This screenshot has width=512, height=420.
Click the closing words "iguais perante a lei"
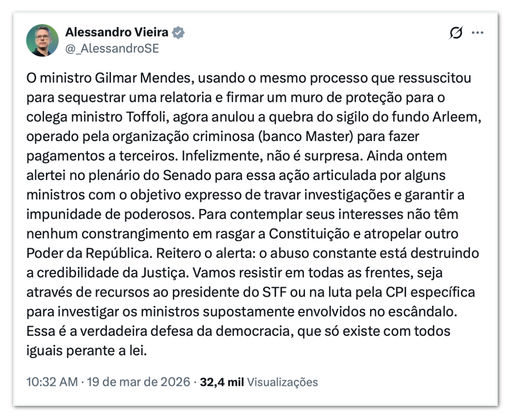click(x=86, y=351)
